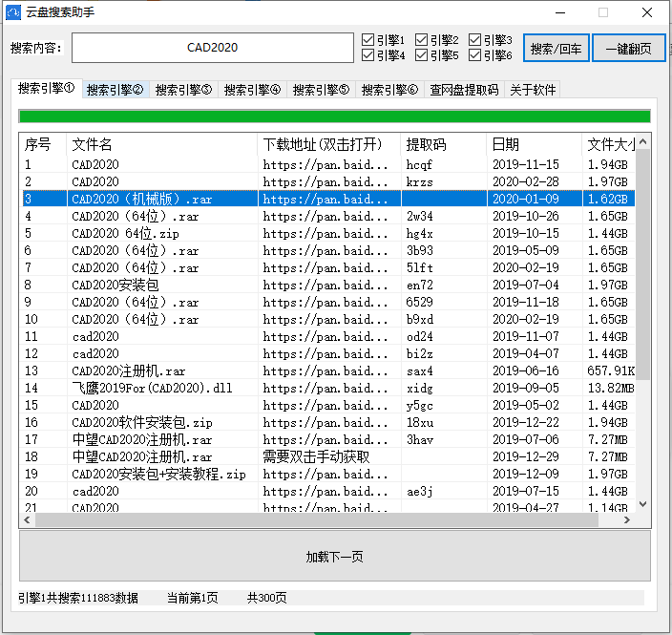Screen dimensions: 672x635
Task: Click status text 引擎1共搜索111883数据
Action: point(78,598)
